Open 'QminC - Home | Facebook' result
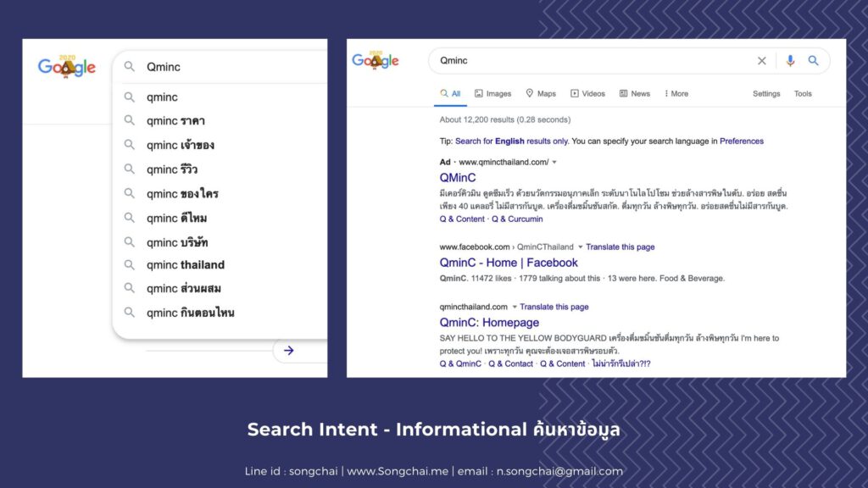The image size is (868, 488). [x=509, y=263]
